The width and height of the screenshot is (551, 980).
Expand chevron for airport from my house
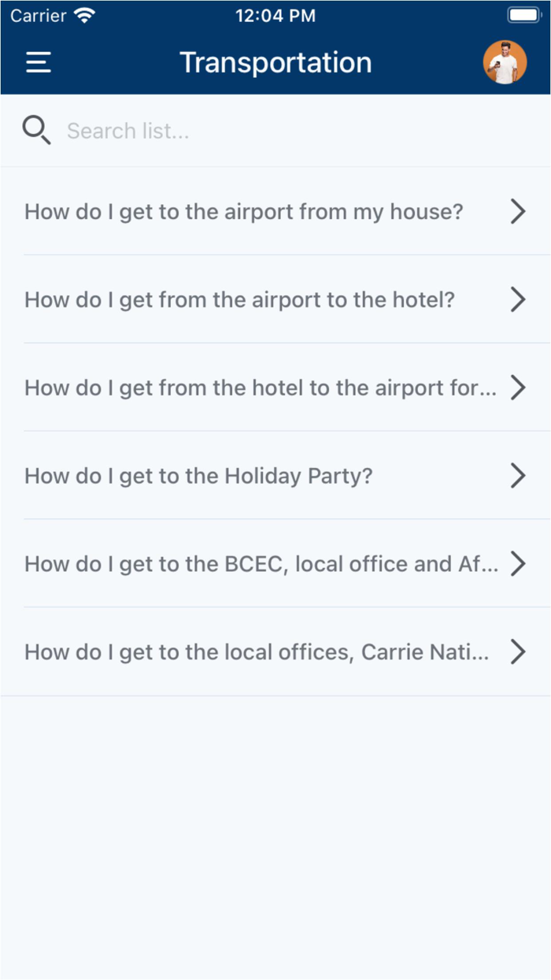[517, 211]
